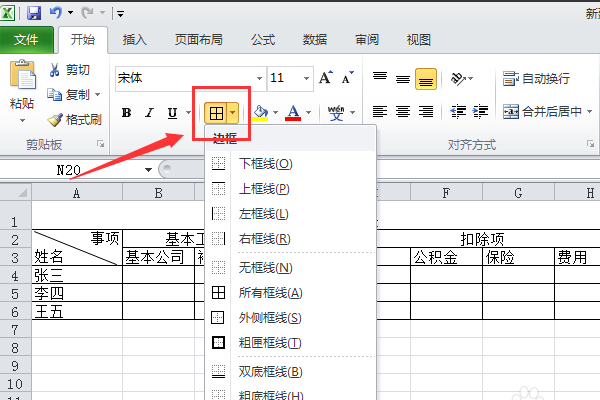Open the Undo history dropdown arrow
The width and height of the screenshot is (600, 400).
(70, 13)
